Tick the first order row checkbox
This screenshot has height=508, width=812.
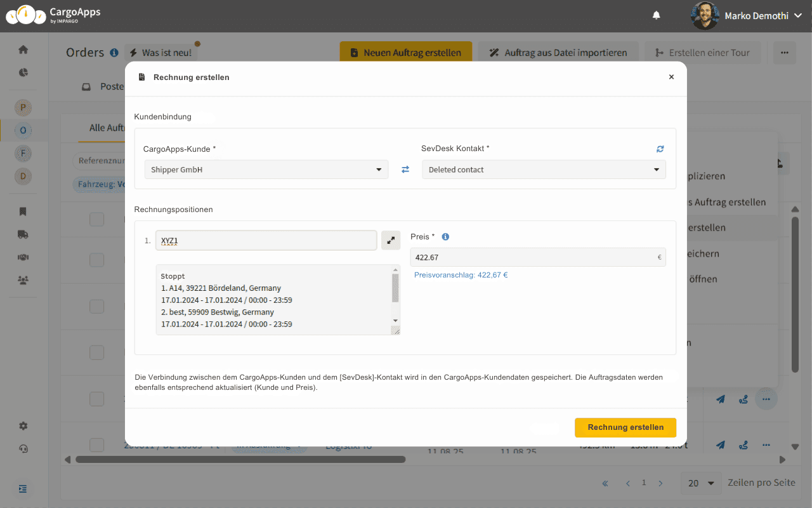coord(96,220)
